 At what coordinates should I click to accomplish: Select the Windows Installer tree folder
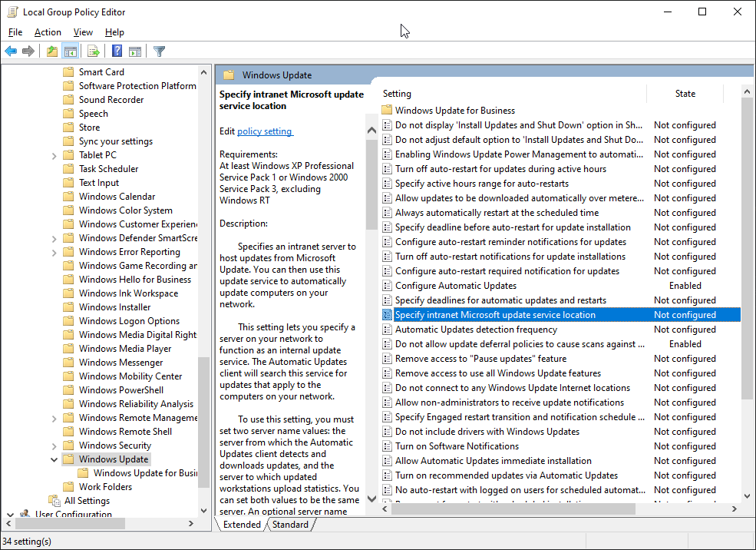pyautogui.click(x=115, y=307)
